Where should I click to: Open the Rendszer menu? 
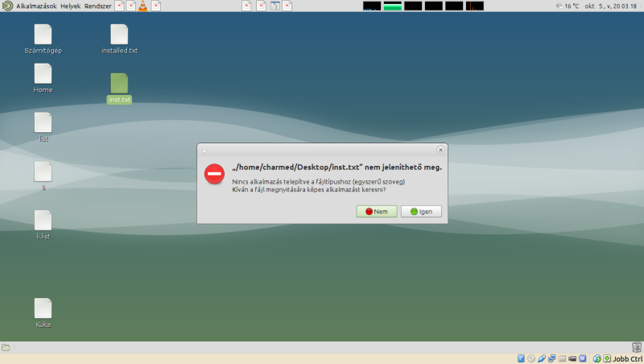(98, 6)
